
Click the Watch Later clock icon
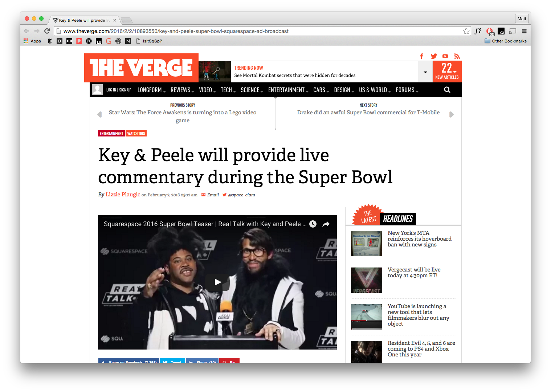[313, 224]
